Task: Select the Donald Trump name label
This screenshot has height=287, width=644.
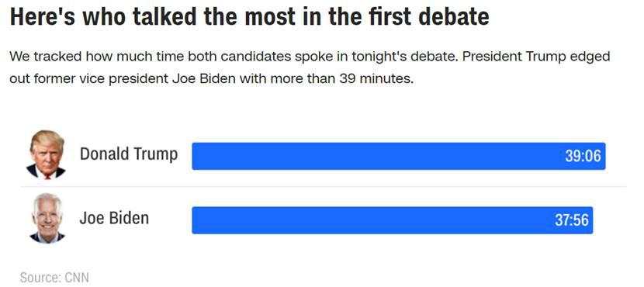Action: point(129,154)
